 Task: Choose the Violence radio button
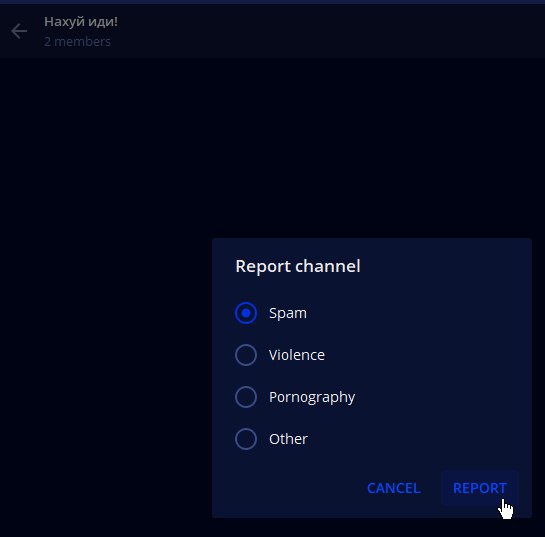[x=246, y=355]
